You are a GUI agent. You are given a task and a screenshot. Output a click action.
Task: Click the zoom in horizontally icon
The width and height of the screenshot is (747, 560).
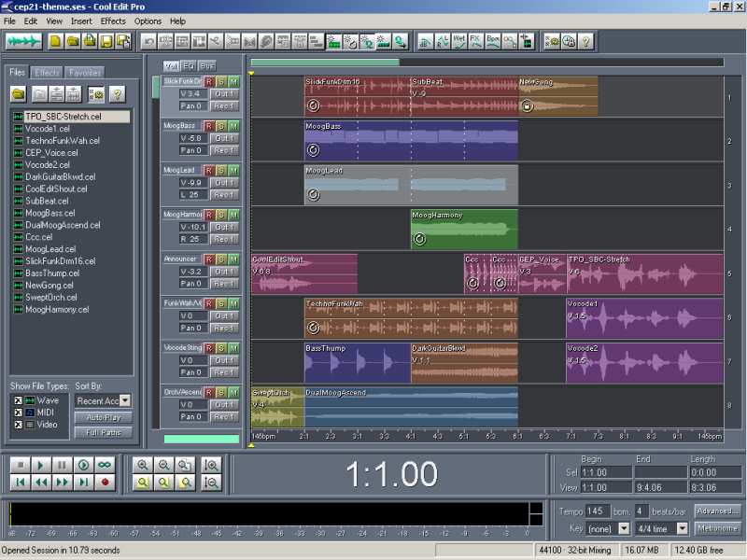(143, 464)
